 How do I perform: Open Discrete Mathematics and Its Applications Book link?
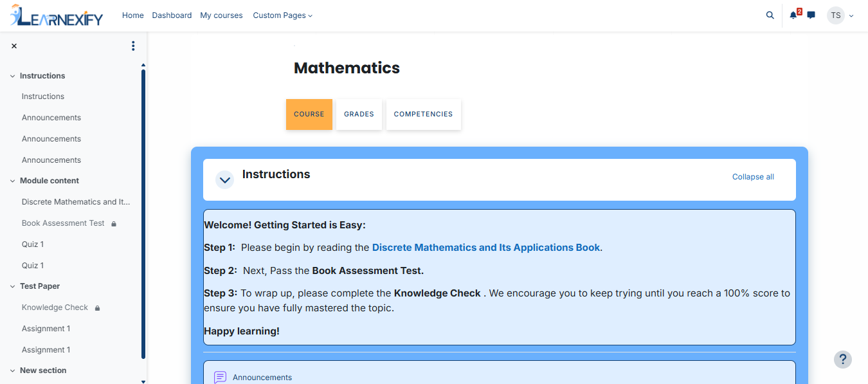[486, 248]
